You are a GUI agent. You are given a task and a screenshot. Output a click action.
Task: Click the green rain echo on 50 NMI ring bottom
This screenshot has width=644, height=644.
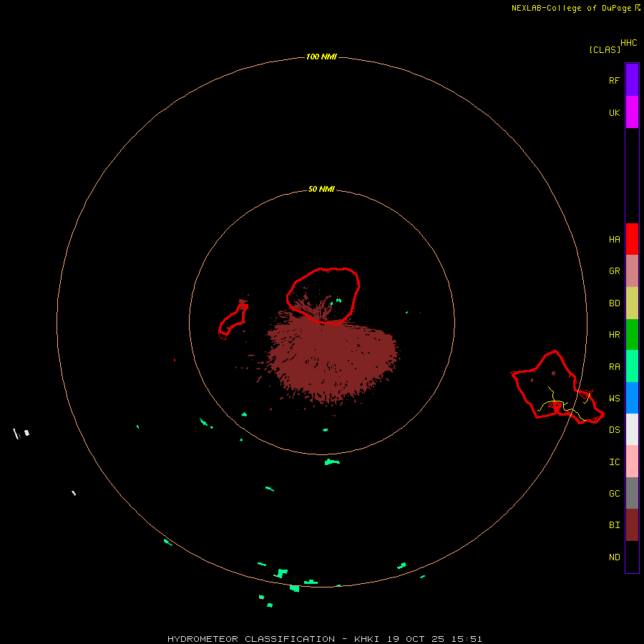[x=332, y=462]
